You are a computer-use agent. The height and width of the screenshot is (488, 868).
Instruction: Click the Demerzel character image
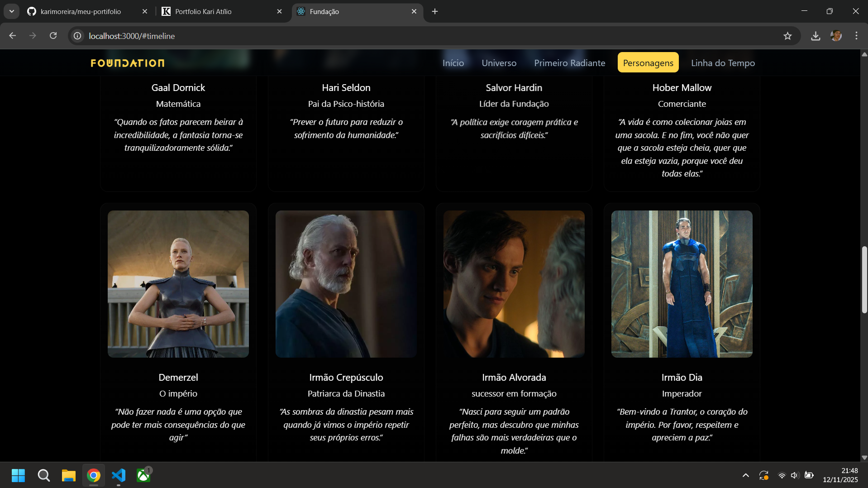pos(178,284)
